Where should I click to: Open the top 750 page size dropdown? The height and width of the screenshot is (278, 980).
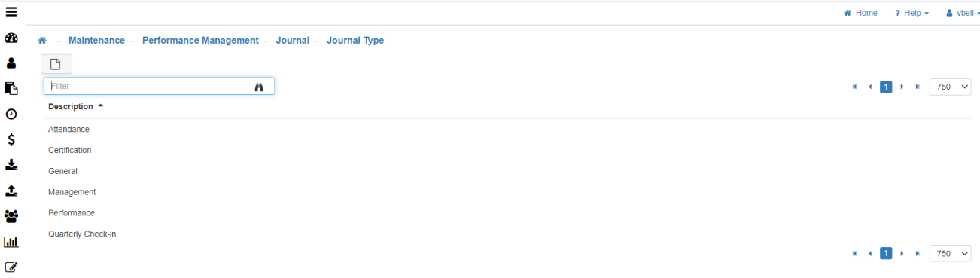[951, 87]
